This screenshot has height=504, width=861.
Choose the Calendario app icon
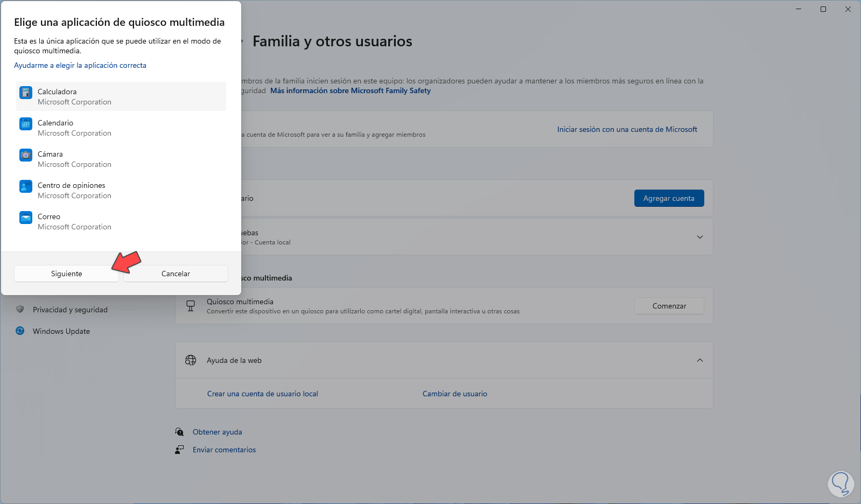coord(26,124)
